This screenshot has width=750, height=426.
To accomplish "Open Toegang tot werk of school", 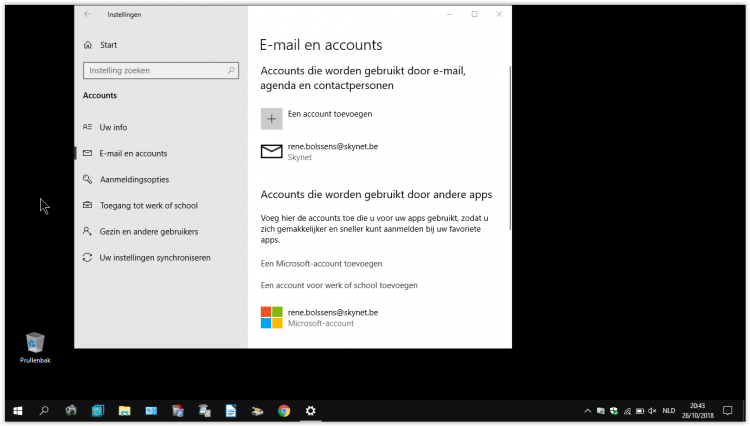I will (148, 206).
